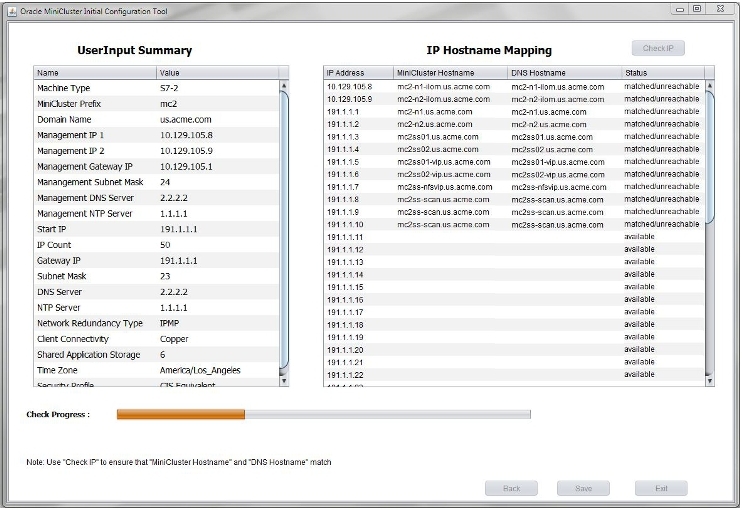
Task: Click the Time Zone value America/Los_Angeles
Action: [x=200, y=370]
